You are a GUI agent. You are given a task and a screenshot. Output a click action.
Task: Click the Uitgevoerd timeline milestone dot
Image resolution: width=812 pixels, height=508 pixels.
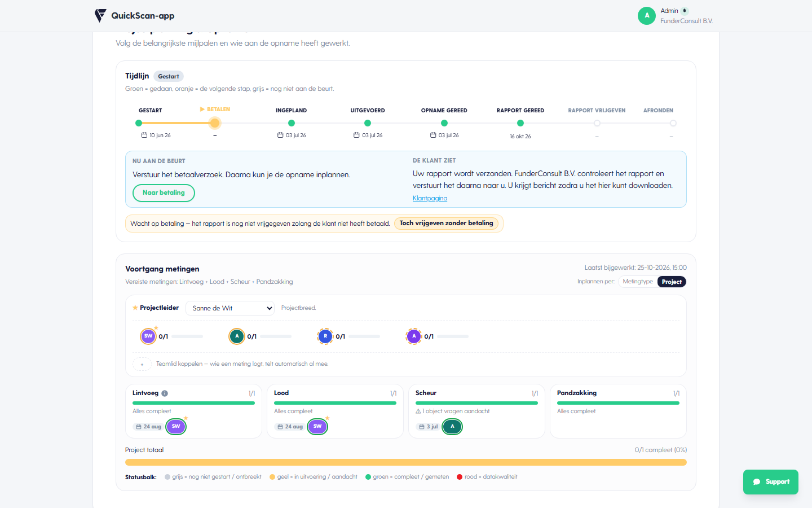click(368, 123)
